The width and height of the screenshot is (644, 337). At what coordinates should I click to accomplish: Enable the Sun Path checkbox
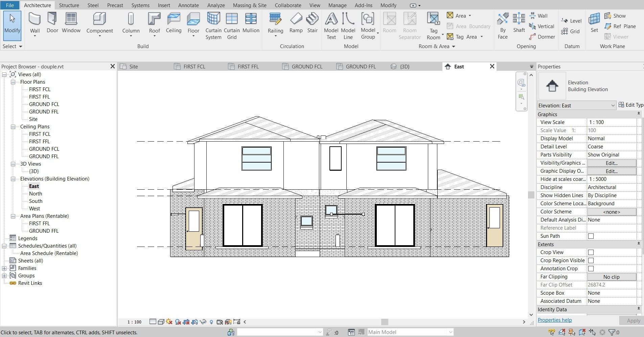pyautogui.click(x=591, y=236)
